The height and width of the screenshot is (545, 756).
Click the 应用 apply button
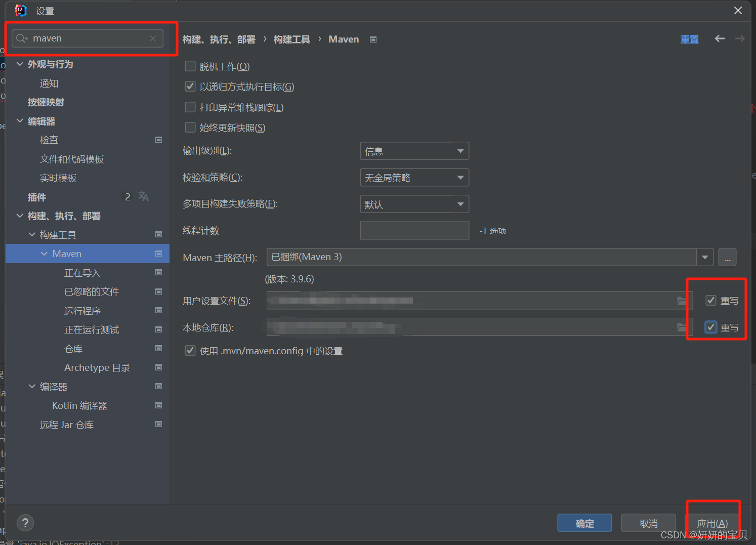712,523
